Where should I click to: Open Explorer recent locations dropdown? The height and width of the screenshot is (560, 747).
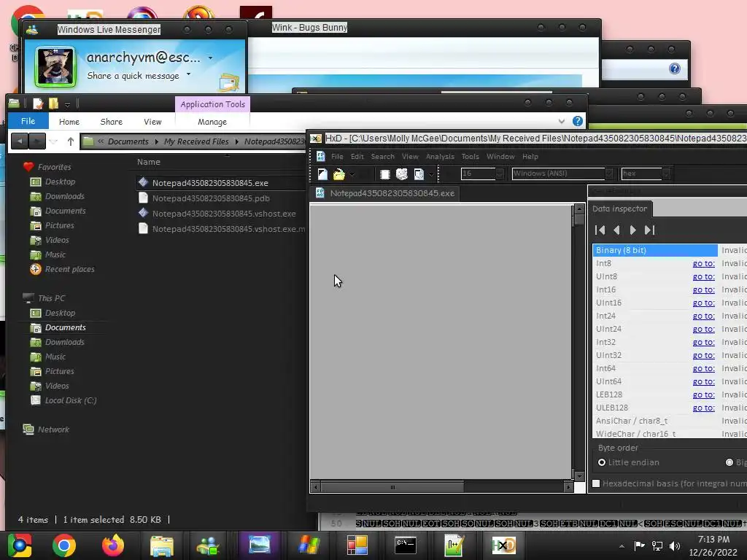[54, 141]
